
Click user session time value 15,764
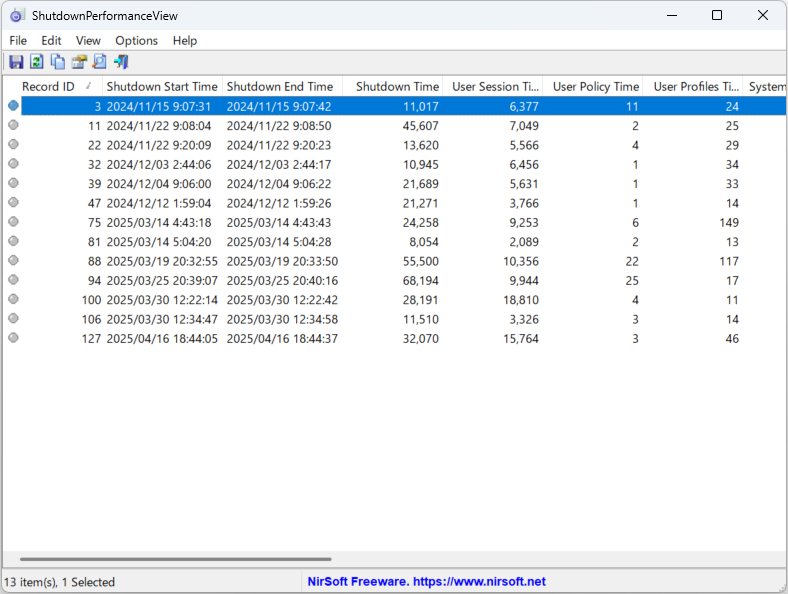(x=521, y=339)
